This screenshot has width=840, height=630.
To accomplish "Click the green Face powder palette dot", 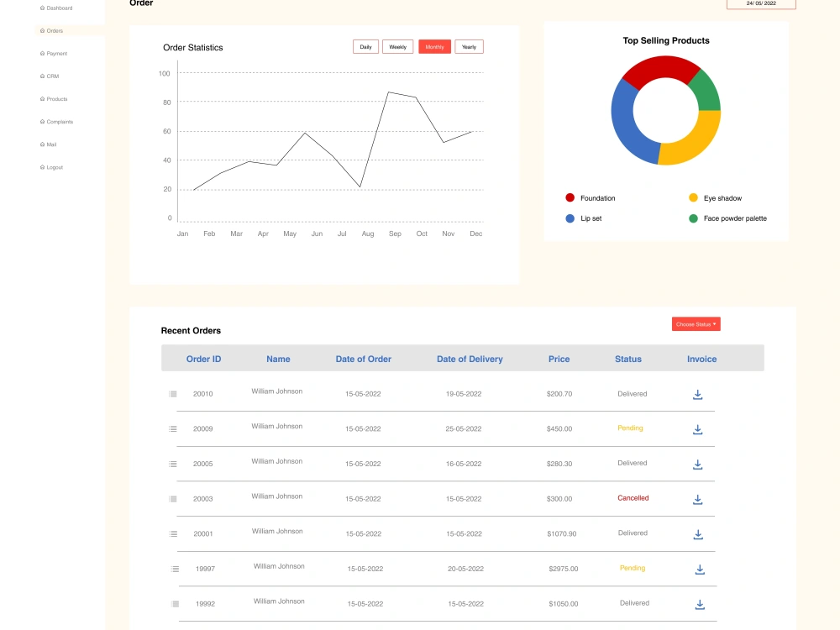I will (693, 218).
